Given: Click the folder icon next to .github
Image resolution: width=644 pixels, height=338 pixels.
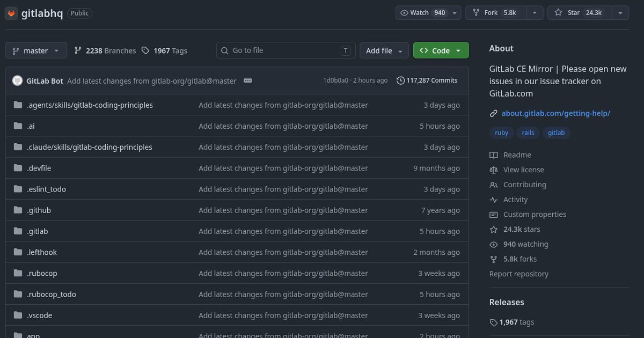Looking at the screenshot, I should click(x=18, y=210).
